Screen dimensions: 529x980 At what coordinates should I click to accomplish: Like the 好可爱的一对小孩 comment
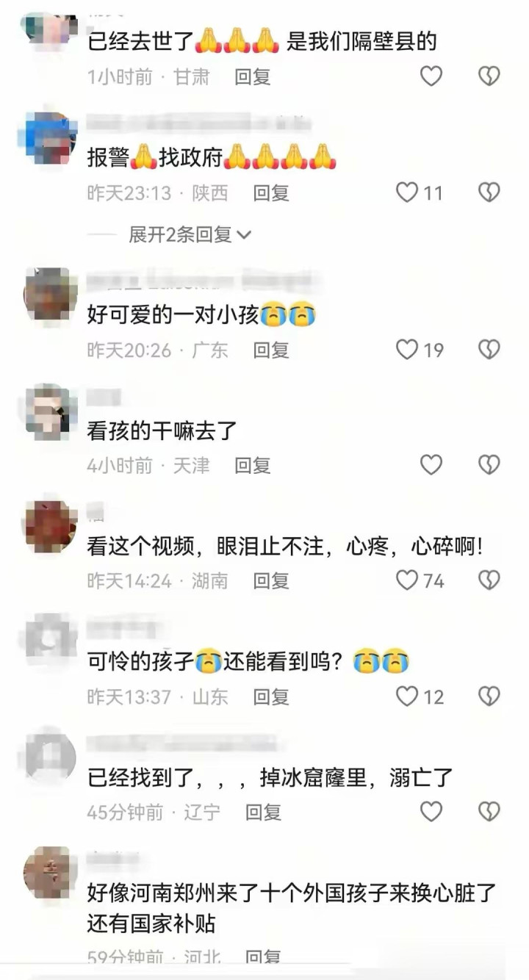pyautogui.click(x=420, y=349)
